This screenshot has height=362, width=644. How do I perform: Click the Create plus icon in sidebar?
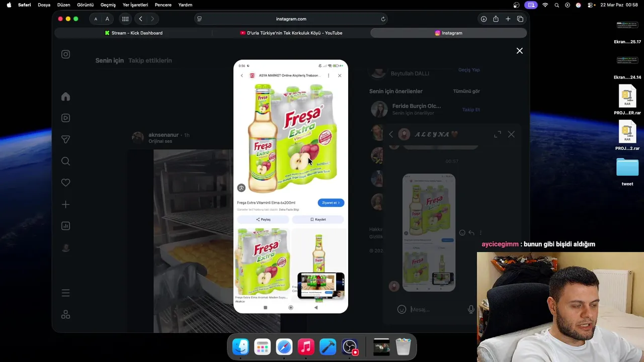click(x=65, y=205)
